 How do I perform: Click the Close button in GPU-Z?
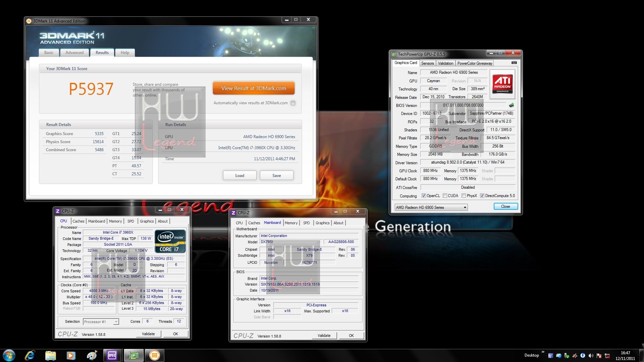pyautogui.click(x=505, y=206)
